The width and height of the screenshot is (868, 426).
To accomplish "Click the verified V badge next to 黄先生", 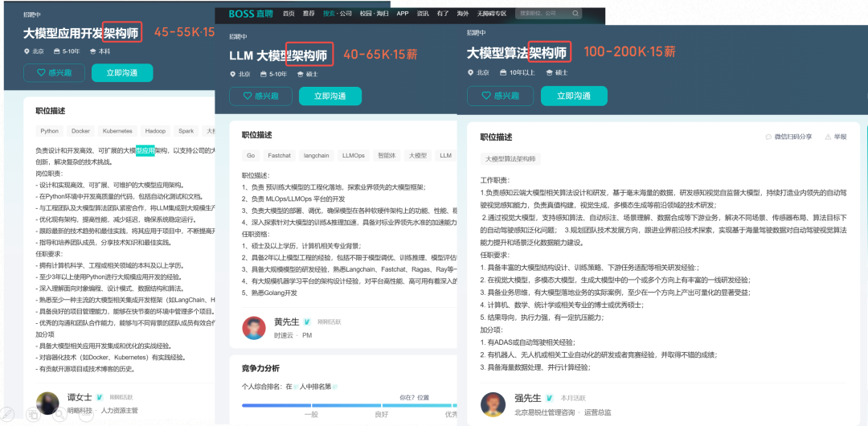I will tap(307, 322).
